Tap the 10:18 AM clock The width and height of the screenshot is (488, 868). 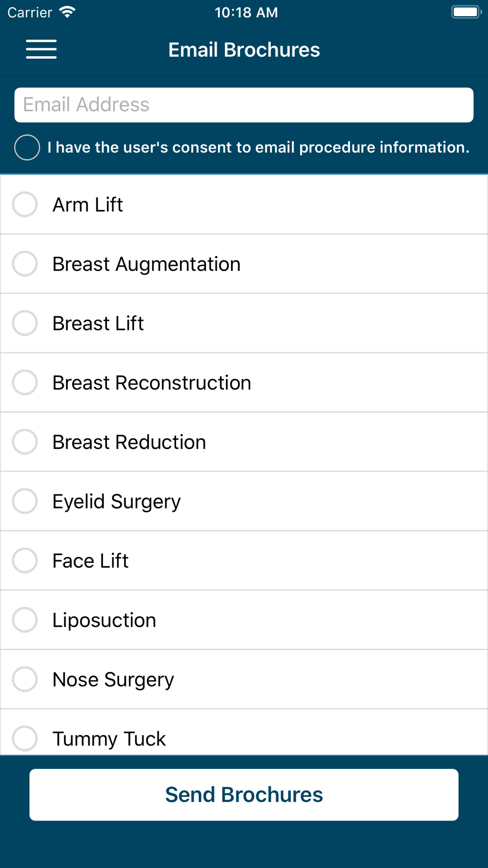coord(246,12)
